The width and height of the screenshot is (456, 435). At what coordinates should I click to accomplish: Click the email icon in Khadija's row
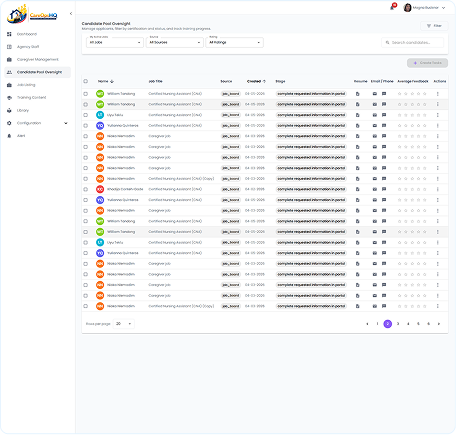click(375, 189)
